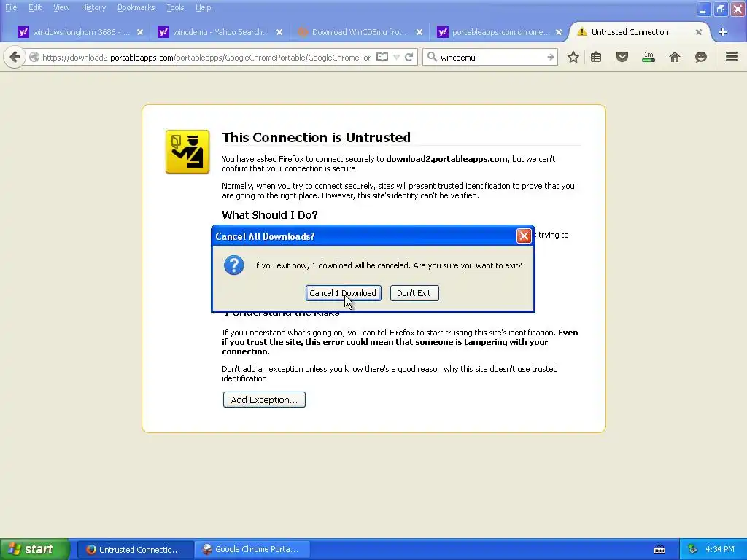The image size is (747, 560).
Task: Expand the URL history dropdown arrow
Action: pyautogui.click(x=396, y=57)
